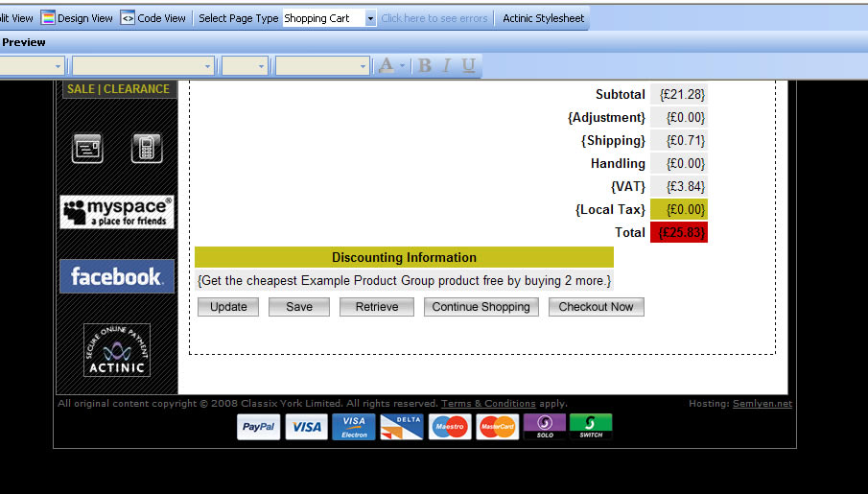This screenshot has height=494, width=868.
Task: Expand the font color dropdown arrow
Action: pyautogui.click(x=402, y=65)
